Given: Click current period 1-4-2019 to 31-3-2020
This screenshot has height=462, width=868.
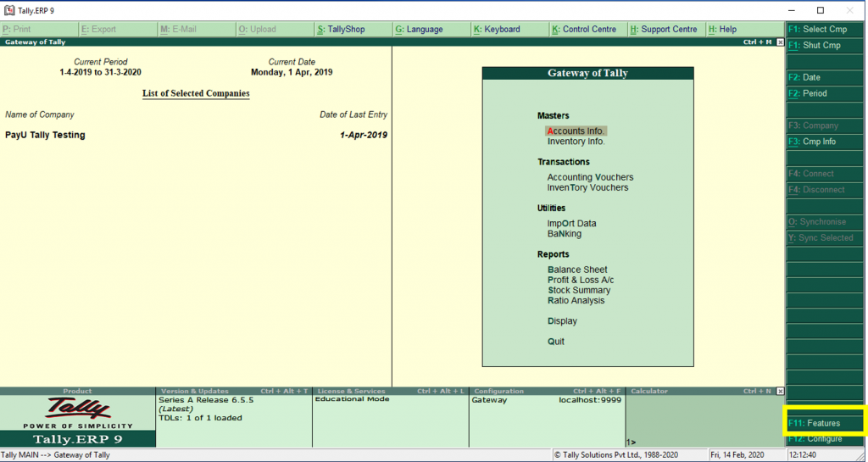Looking at the screenshot, I should 100,73.
